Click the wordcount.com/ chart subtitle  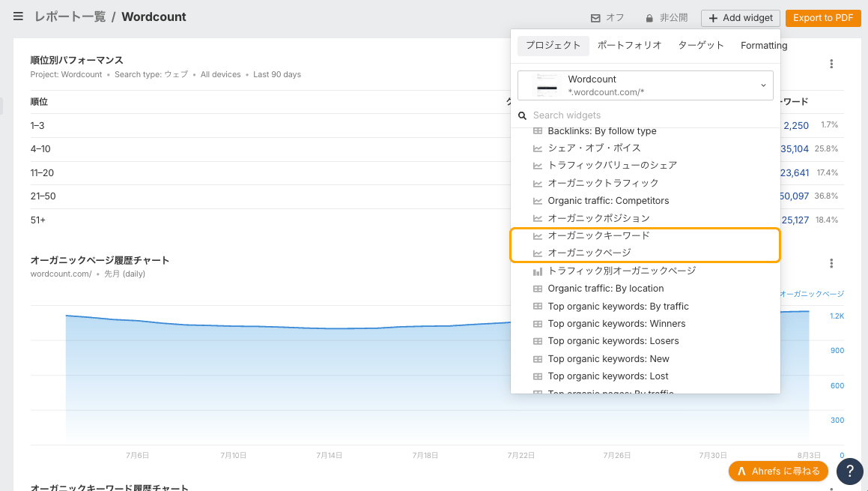point(61,274)
